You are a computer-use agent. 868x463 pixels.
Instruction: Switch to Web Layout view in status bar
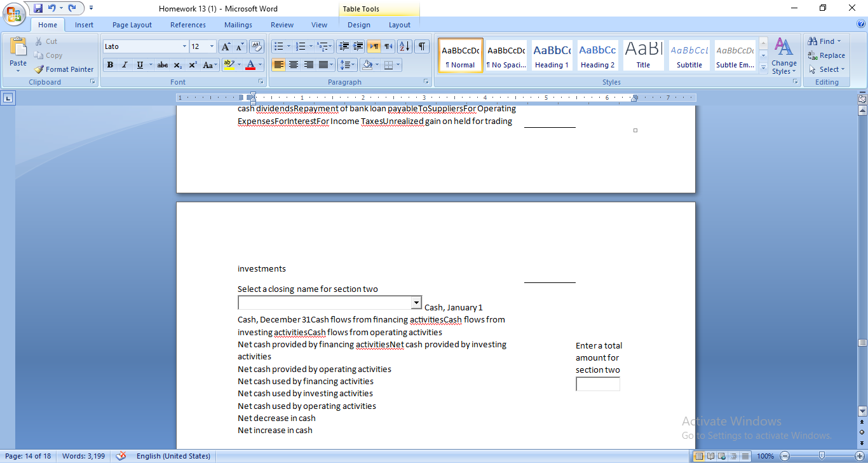click(x=722, y=456)
